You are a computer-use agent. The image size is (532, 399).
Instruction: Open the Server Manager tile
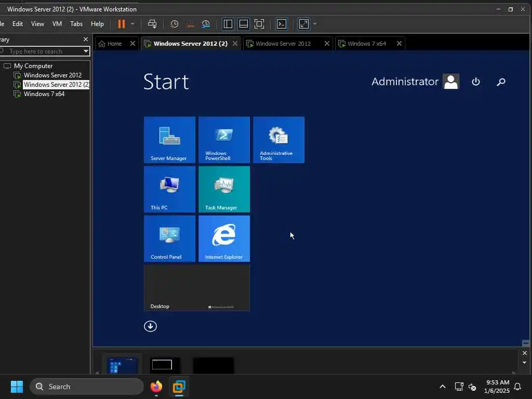[170, 140]
